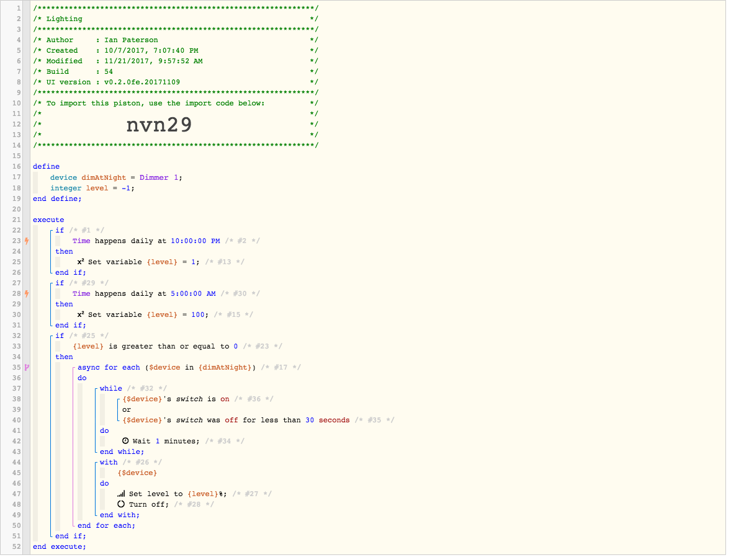Click the -1 initial level value

tap(127, 189)
